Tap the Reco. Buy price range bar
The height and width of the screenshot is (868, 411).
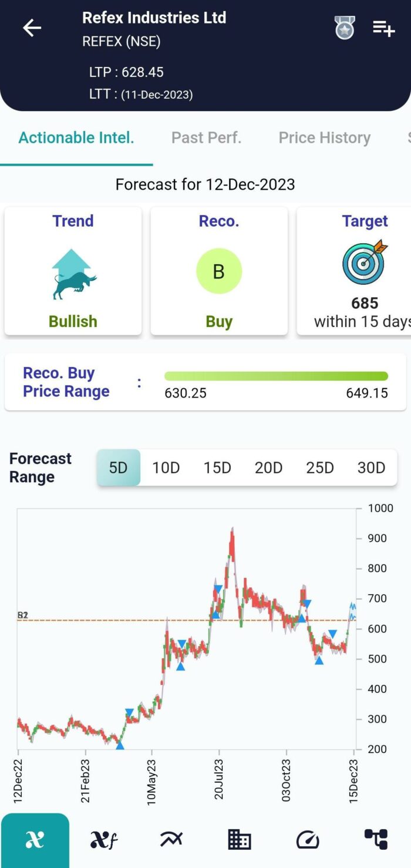(276, 375)
